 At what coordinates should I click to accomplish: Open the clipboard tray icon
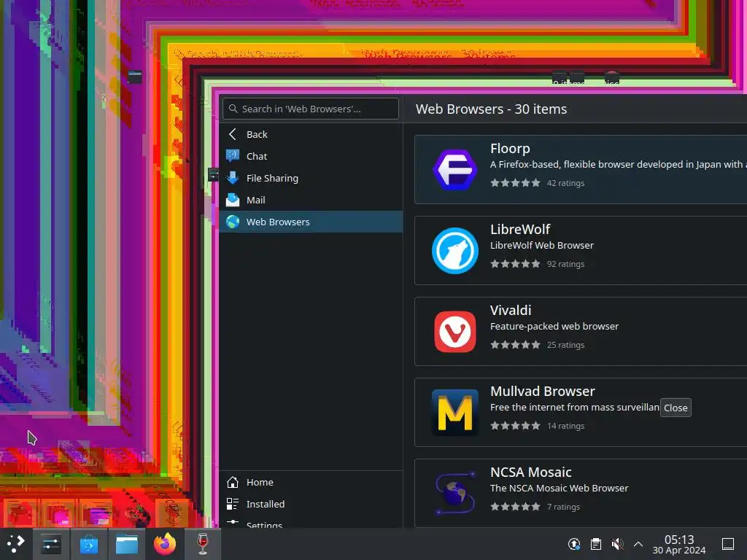point(595,544)
